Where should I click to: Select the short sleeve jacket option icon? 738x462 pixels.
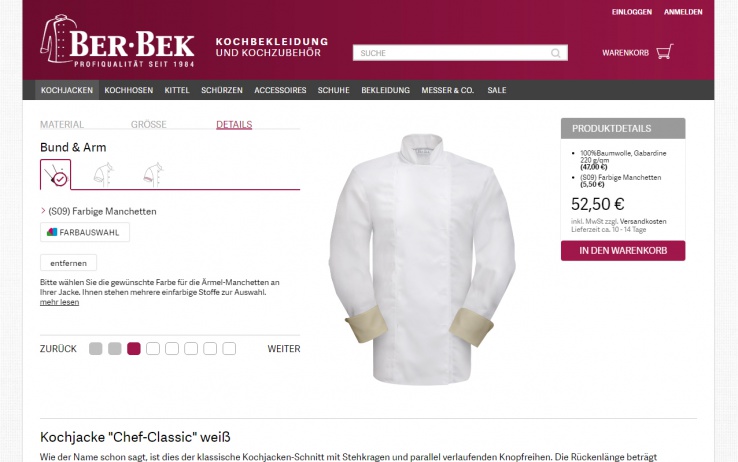(104, 175)
